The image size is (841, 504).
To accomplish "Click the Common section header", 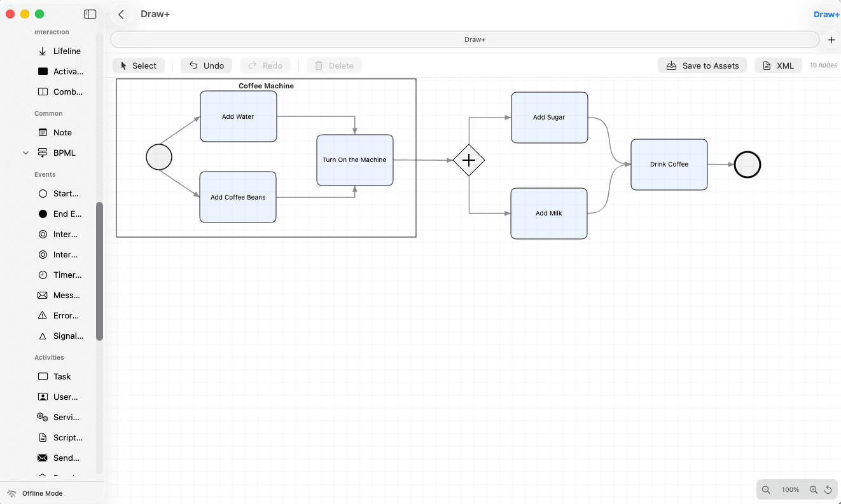I will [48, 113].
